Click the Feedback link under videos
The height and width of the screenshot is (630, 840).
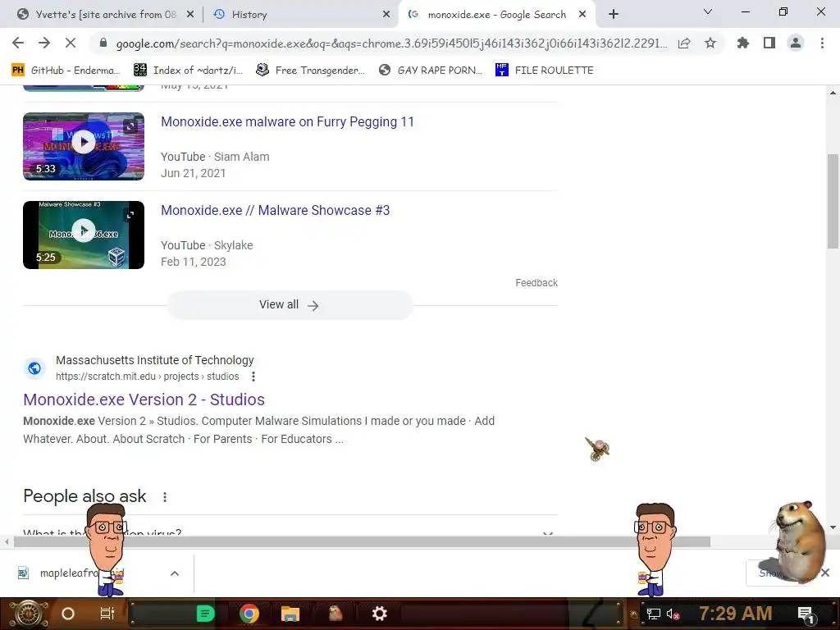536,283
